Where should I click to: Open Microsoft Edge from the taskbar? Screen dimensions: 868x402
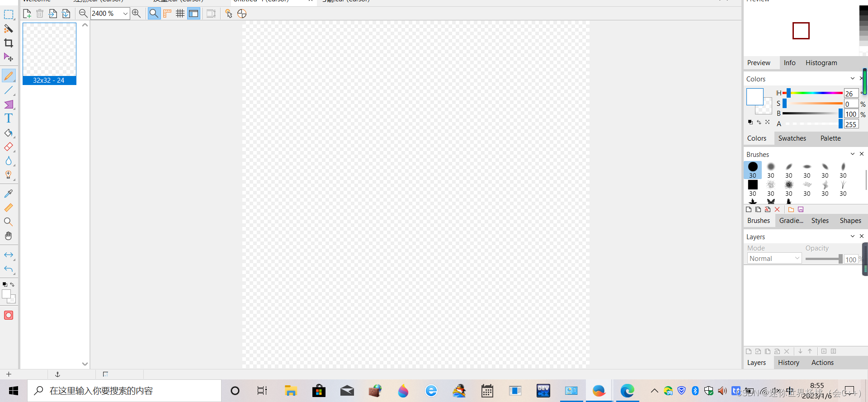tap(627, 391)
